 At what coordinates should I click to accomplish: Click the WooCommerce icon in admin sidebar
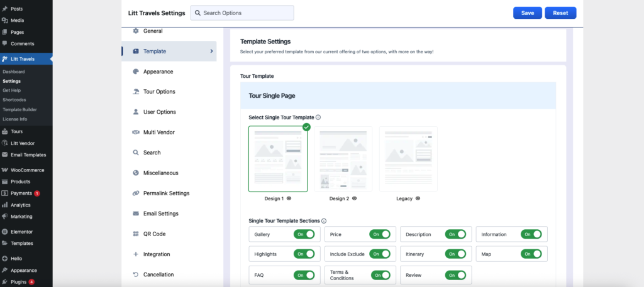(x=5, y=170)
